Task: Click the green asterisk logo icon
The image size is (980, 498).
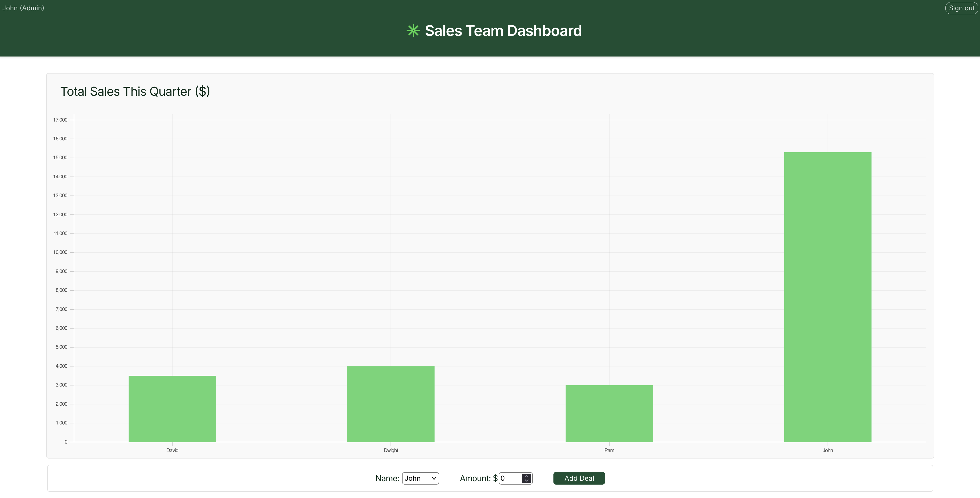Action: tap(413, 31)
